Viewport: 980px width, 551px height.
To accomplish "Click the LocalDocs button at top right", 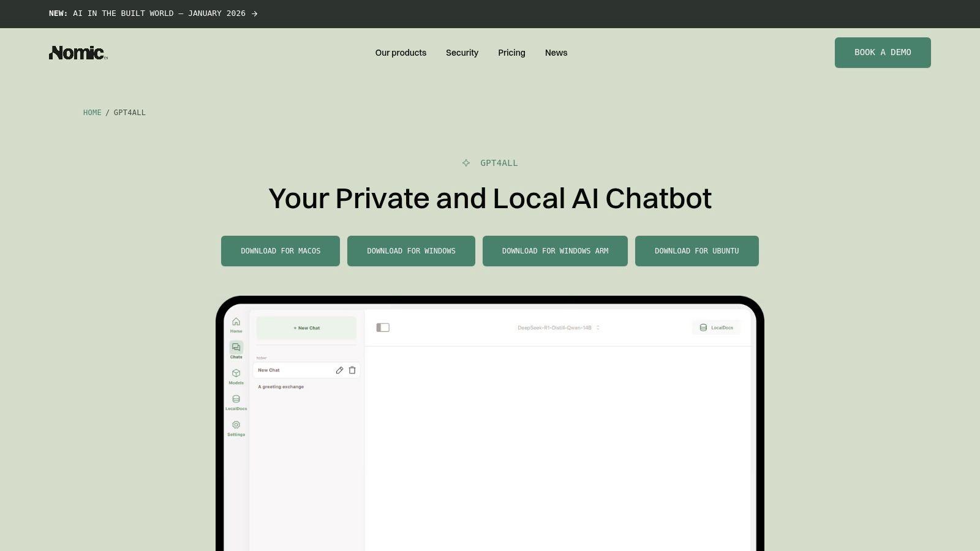I will (x=716, y=328).
